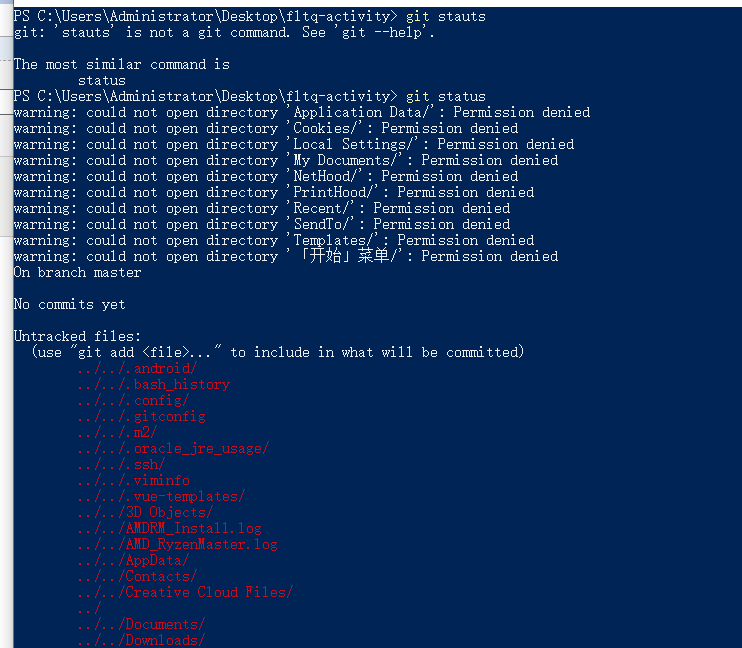
Task: Click the 'No commits yet' message
Action: click(70, 304)
